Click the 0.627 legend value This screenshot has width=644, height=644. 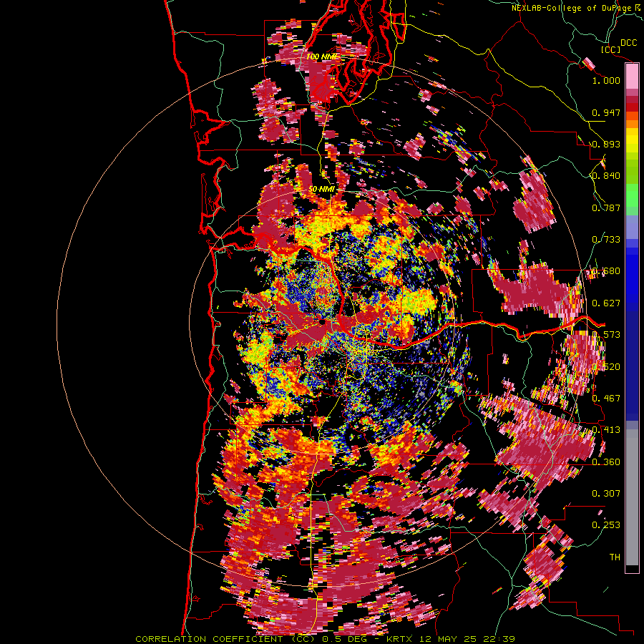click(606, 303)
